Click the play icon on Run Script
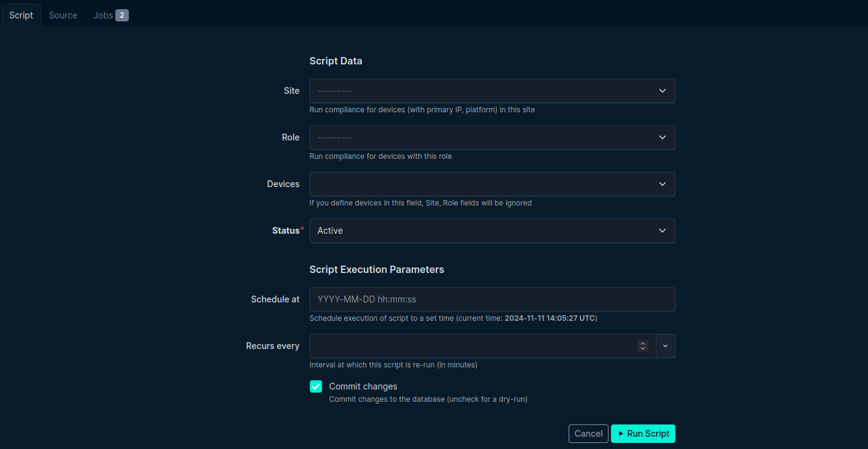Image resolution: width=868 pixels, height=449 pixels. click(621, 434)
